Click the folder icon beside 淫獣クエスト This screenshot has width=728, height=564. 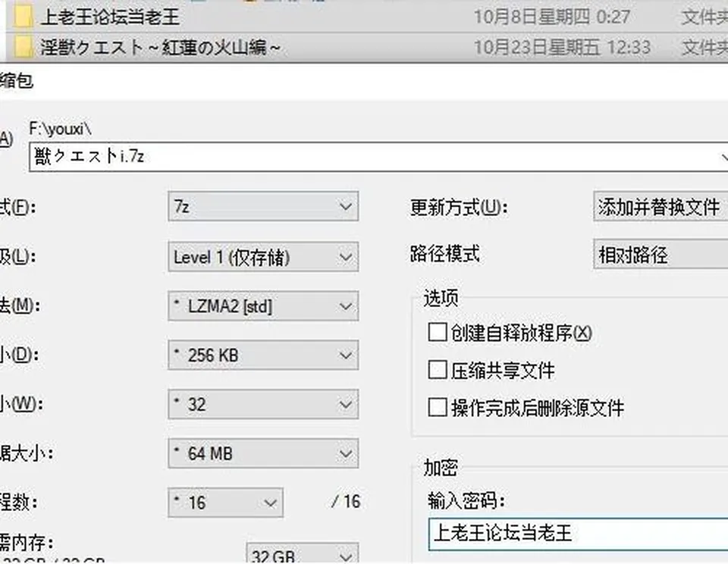click(24, 47)
